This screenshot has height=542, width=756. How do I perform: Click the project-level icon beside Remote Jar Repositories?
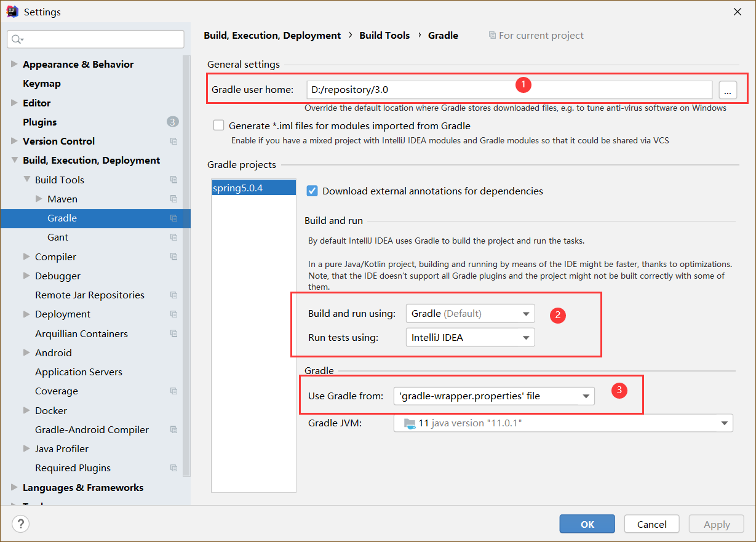click(x=173, y=295)
